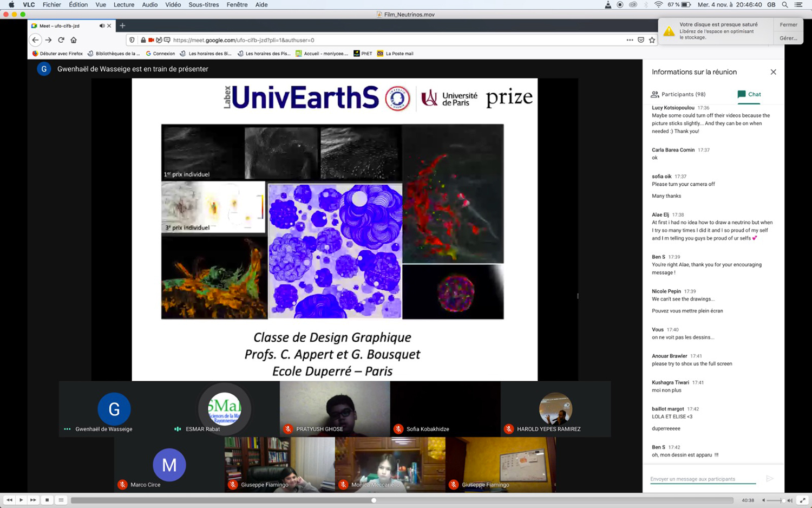
Task: Rewind with the VLC skip-back button
Action: 9,500
